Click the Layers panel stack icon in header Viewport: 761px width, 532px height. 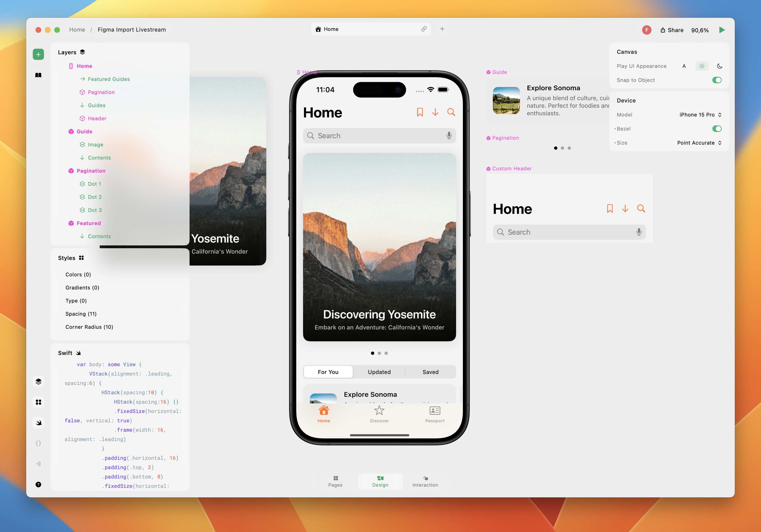(x=83, y=52)
